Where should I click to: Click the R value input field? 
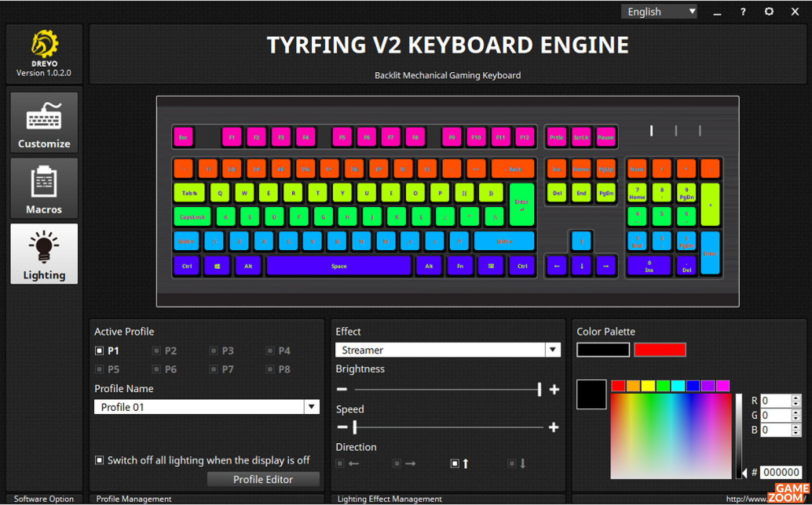[776, 401]
